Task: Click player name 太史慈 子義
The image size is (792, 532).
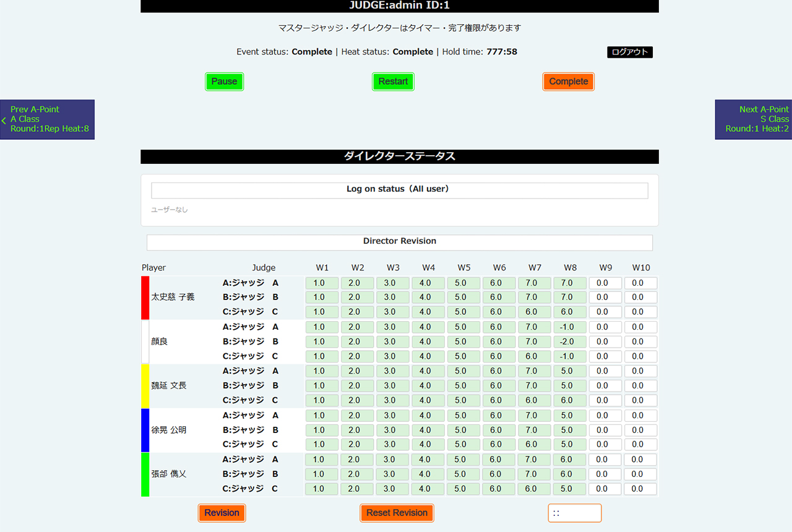Action: tap(173, 298)
